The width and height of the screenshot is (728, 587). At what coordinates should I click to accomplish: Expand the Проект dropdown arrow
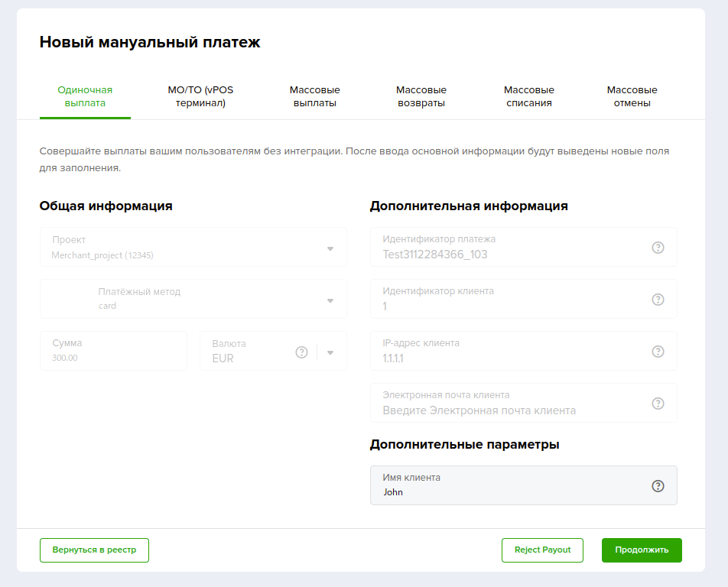click(x=330, y=248)
